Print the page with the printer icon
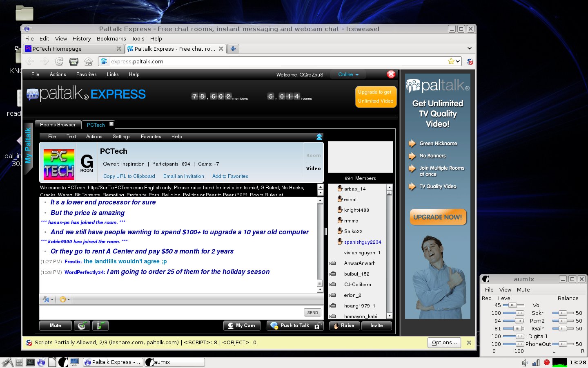Screen dimensions: 588x368 [x=74, y=61]
